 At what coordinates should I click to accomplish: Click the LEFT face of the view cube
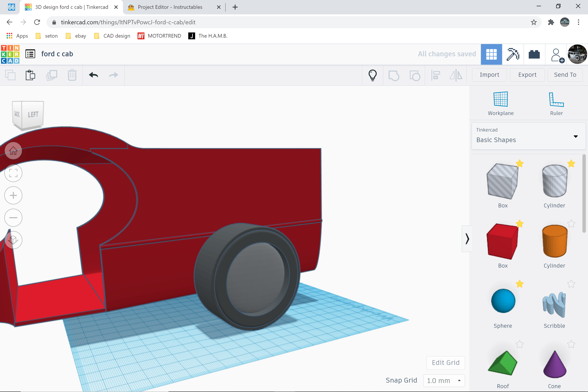click(33, 115)
